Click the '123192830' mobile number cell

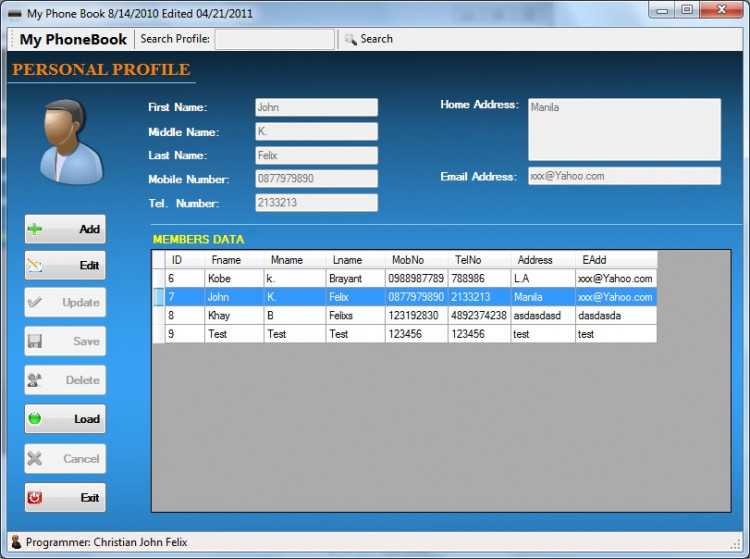pyautogui.click(x=417, y=316)
